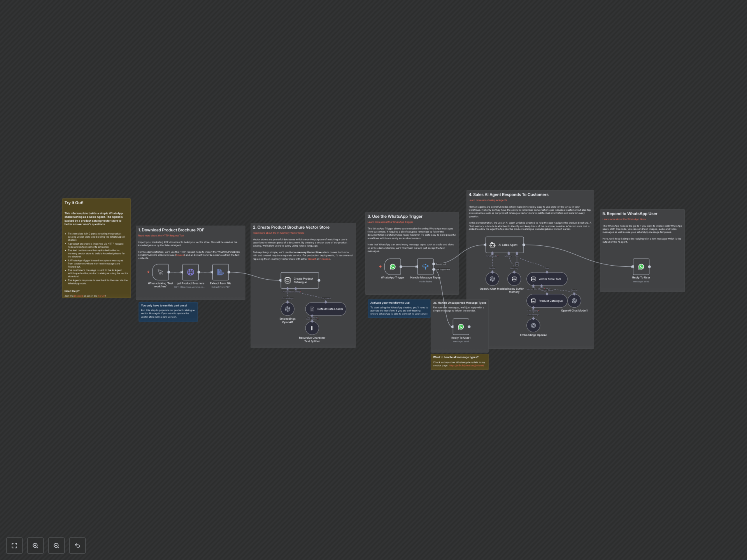Zoom in on the canvas
Screen dimensions: 747x560
35,545
